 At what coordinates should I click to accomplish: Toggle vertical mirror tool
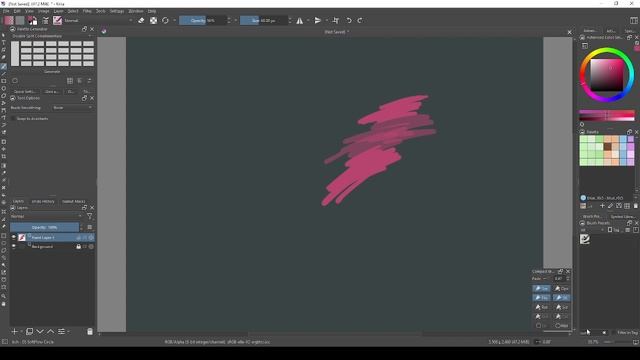(318, 20)
